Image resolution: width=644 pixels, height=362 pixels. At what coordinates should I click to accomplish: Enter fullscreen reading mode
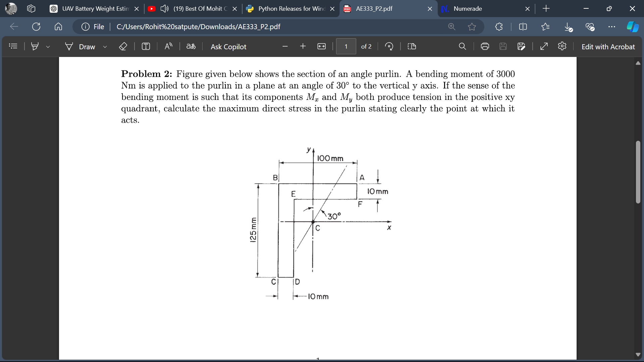click(544, 46)
